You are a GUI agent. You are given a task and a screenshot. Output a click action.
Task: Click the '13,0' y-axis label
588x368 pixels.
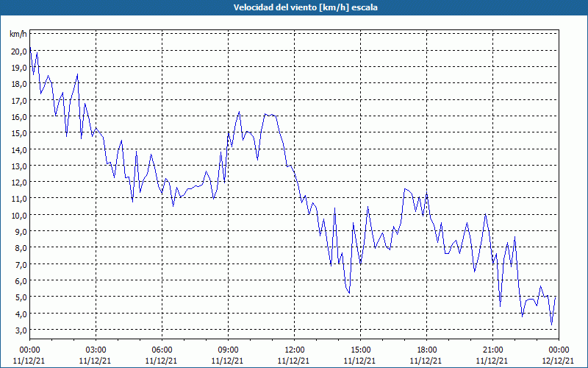click(x=19, y=166)
